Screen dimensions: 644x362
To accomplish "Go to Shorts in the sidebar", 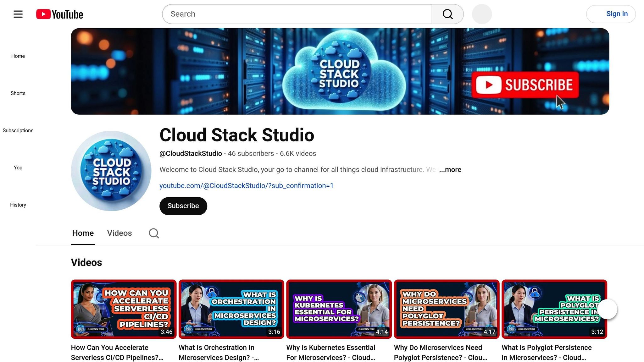I will coord(18,93).
